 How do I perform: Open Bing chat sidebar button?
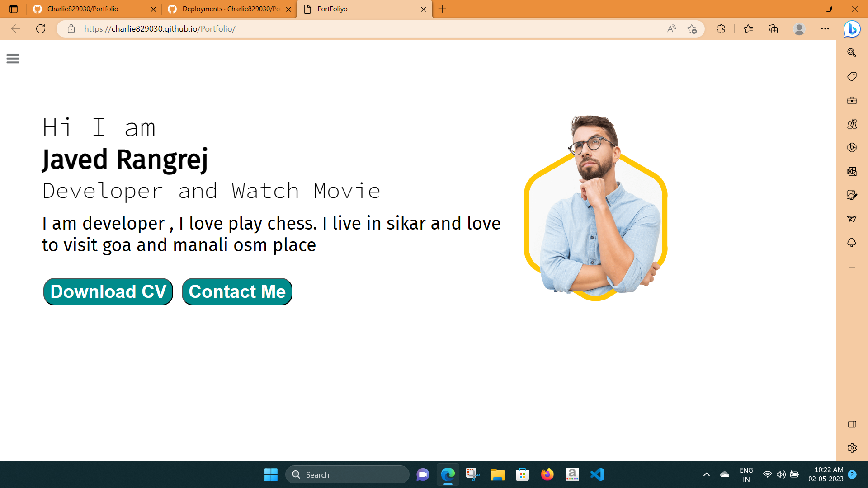(x=852, y=29)
